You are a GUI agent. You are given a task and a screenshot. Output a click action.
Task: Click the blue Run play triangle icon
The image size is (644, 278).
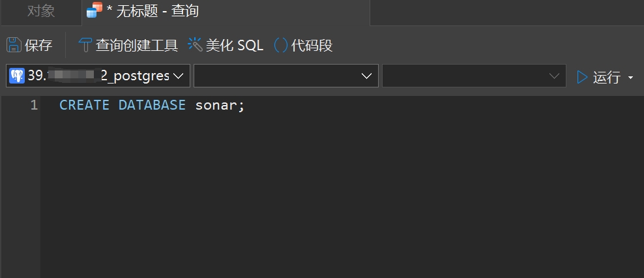582,77
